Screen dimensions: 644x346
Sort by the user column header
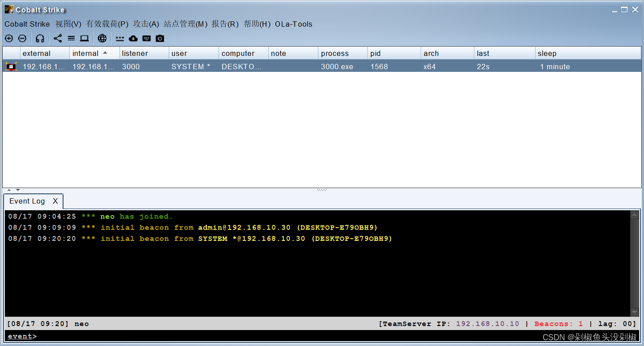coord(194,53)
